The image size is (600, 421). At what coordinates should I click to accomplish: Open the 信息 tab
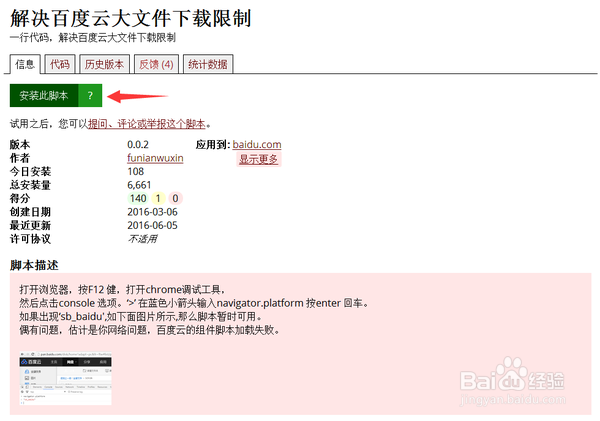25,64
